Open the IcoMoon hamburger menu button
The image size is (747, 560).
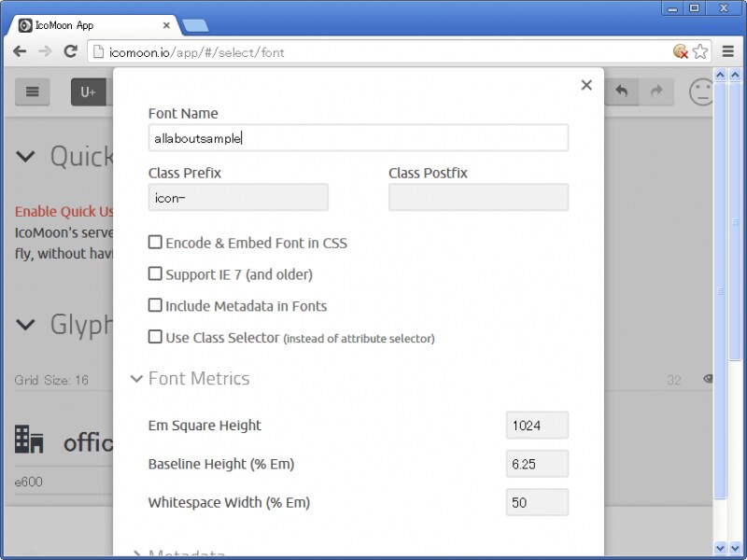33,91
